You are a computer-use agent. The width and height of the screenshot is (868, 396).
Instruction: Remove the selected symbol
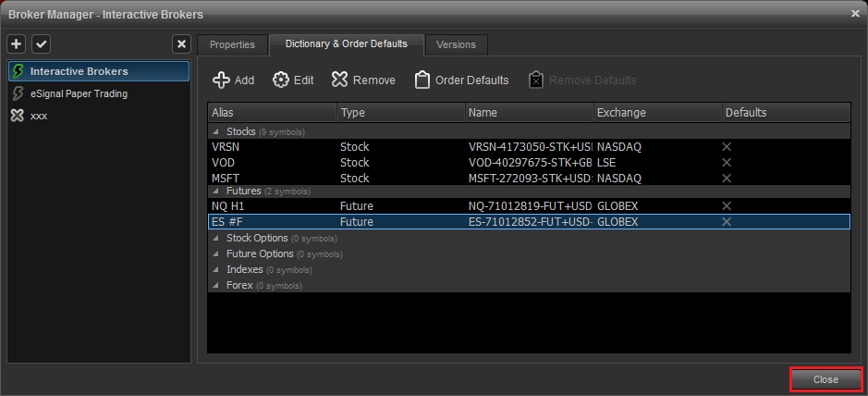[x=363, y=80]
